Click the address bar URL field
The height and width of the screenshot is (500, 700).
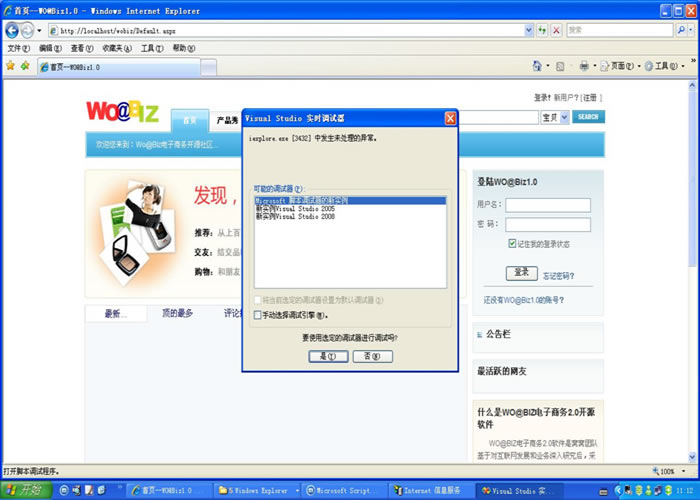(286, 30)
